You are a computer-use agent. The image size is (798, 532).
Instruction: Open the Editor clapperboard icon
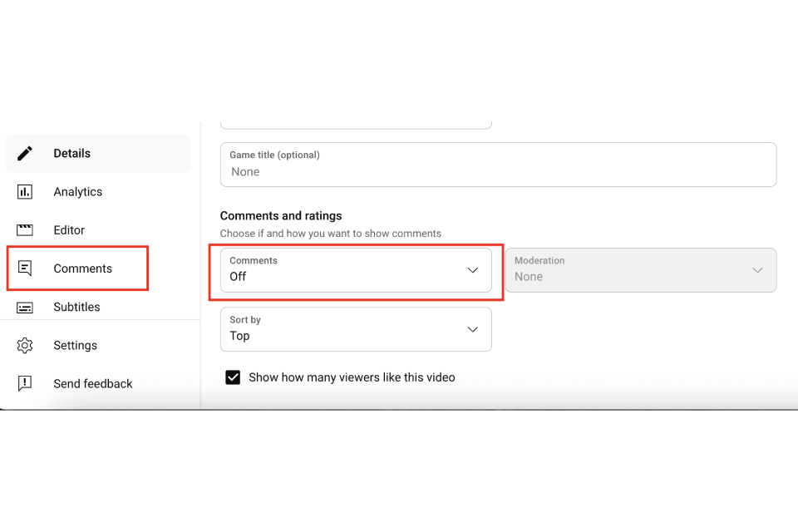tap(25, 229)
